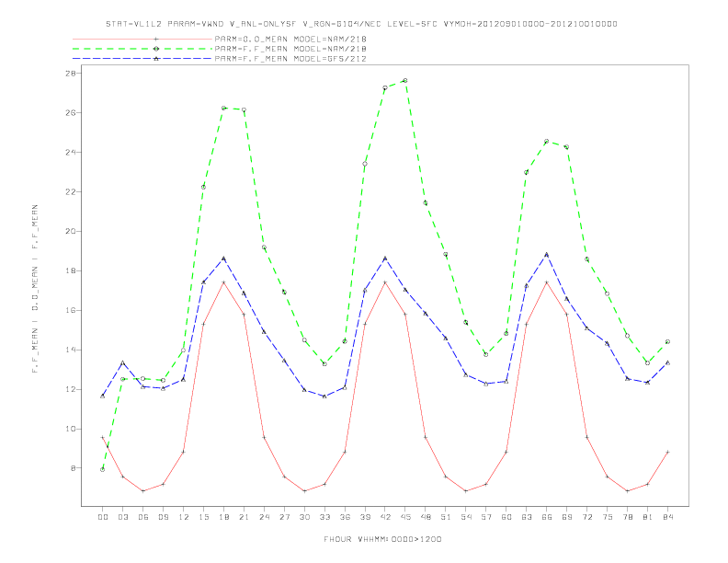Click x-axis forecast hour label 75
This screenshot has width=728, height=563.
[x=607, y=517]
